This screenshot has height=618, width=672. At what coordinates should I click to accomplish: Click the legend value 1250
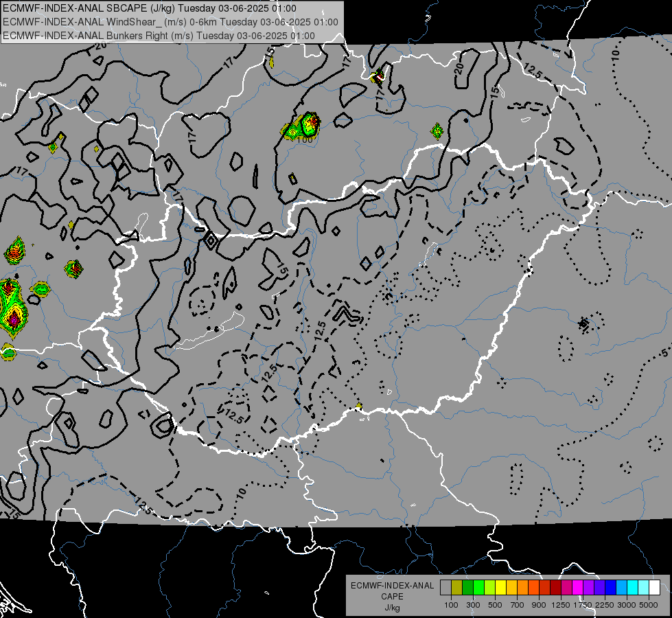(561, 605)
